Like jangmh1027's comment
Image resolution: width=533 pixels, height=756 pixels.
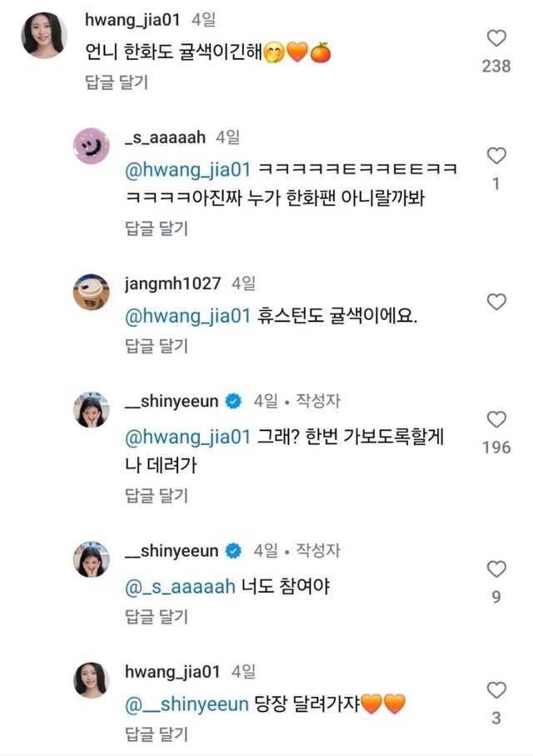(x=496, y=302)
